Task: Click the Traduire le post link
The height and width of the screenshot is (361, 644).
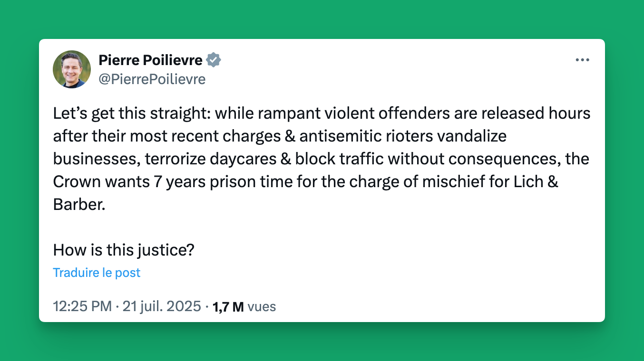Action: [97, 273]
